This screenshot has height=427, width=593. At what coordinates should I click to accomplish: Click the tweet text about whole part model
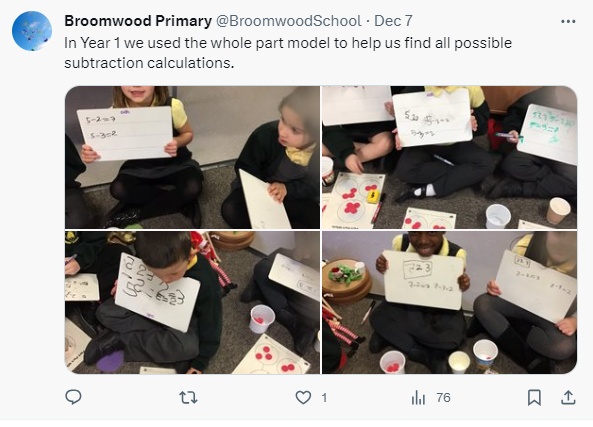[288, 53]
